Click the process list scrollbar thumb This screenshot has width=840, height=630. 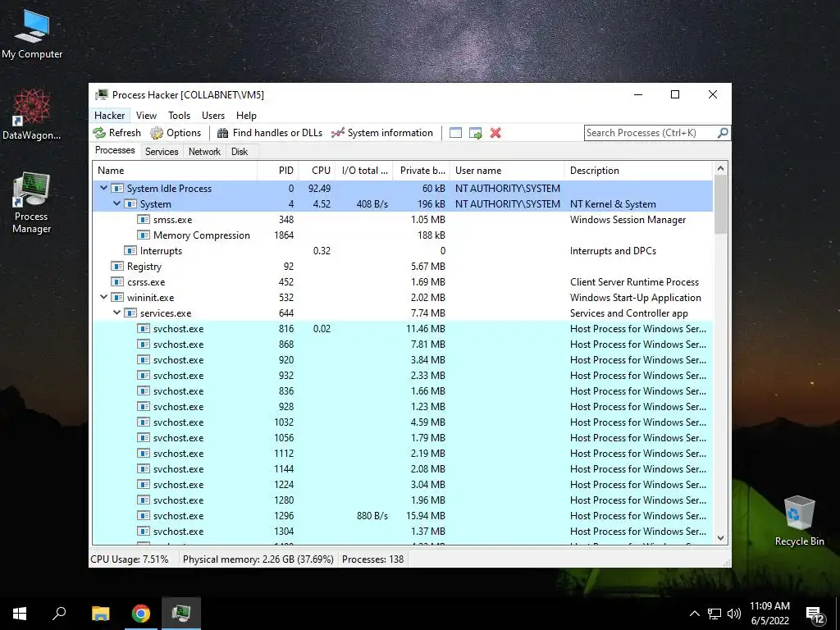720,204
